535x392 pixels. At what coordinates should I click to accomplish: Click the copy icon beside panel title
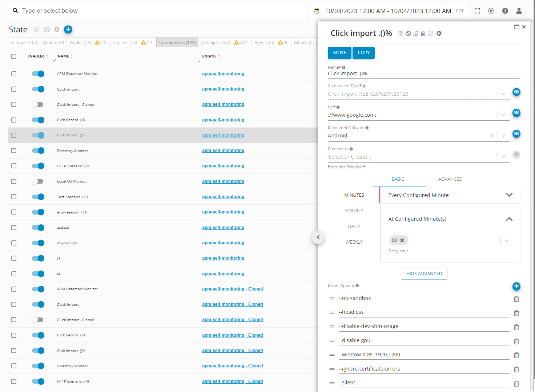416,33
